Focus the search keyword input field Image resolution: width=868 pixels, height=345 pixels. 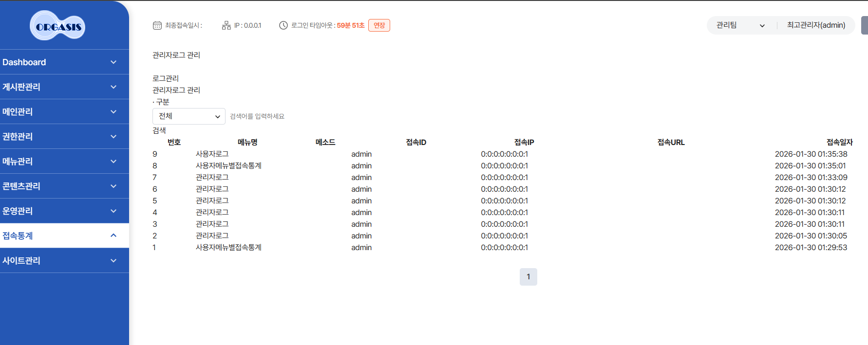click(273, 116)
